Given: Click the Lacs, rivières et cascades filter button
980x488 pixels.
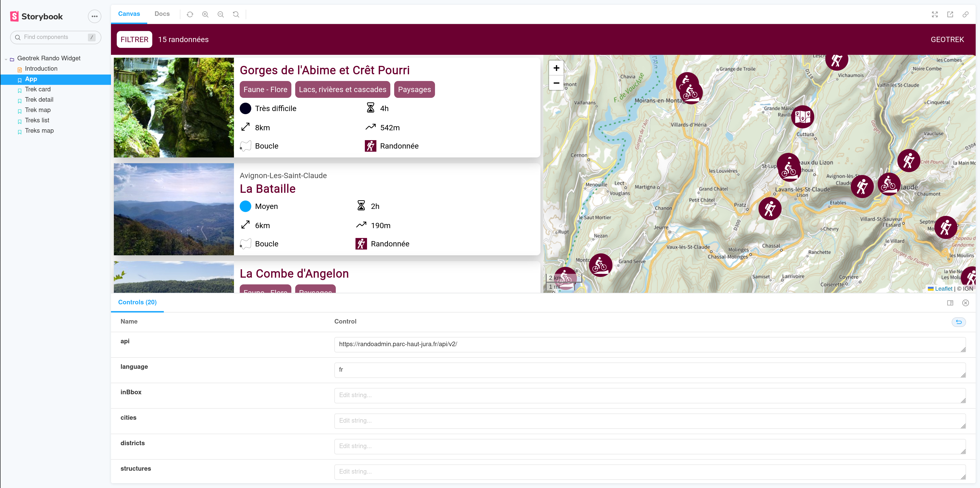Looking at the screenshot, I should click(x=342, y=89).
